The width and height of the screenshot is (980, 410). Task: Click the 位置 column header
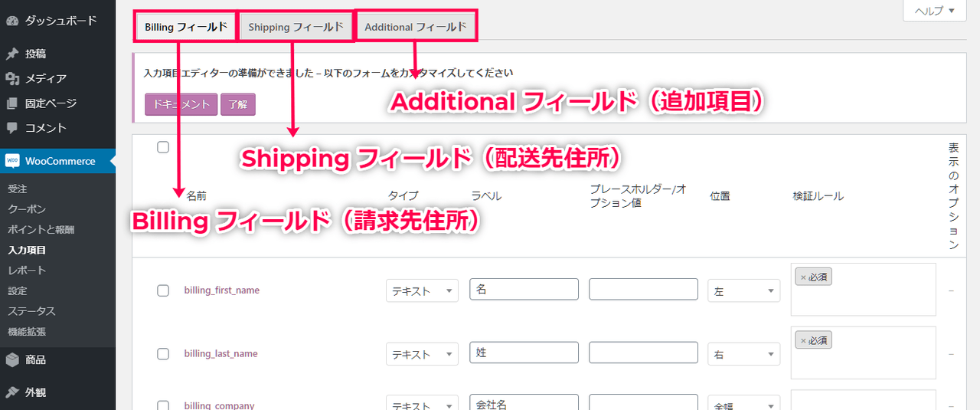coord(720,195)
